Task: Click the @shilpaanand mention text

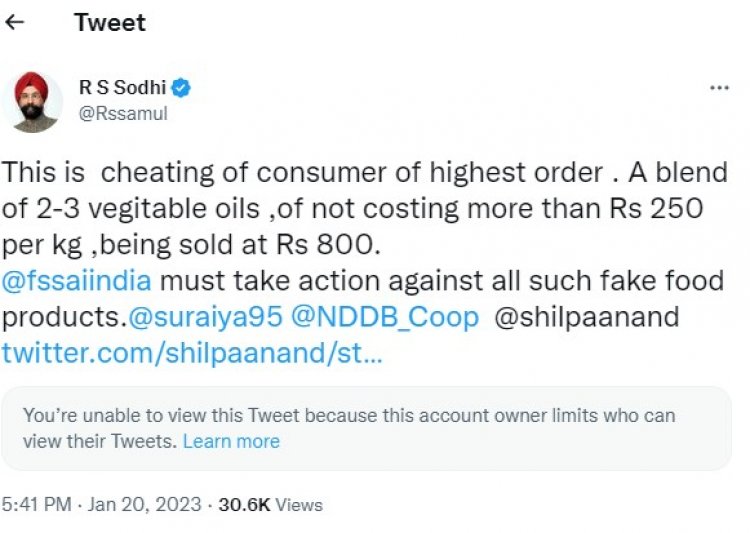Action: [x=585, y=316]
